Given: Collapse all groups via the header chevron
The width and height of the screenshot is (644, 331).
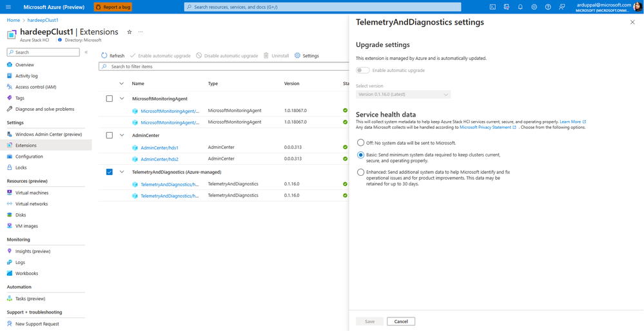Looking at the screenshot, I should click(x=121, y=83).
